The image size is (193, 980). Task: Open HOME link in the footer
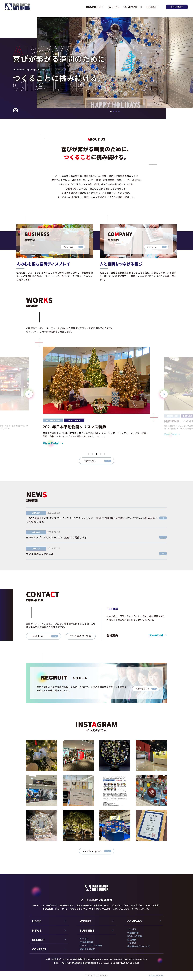coord(37,921)
